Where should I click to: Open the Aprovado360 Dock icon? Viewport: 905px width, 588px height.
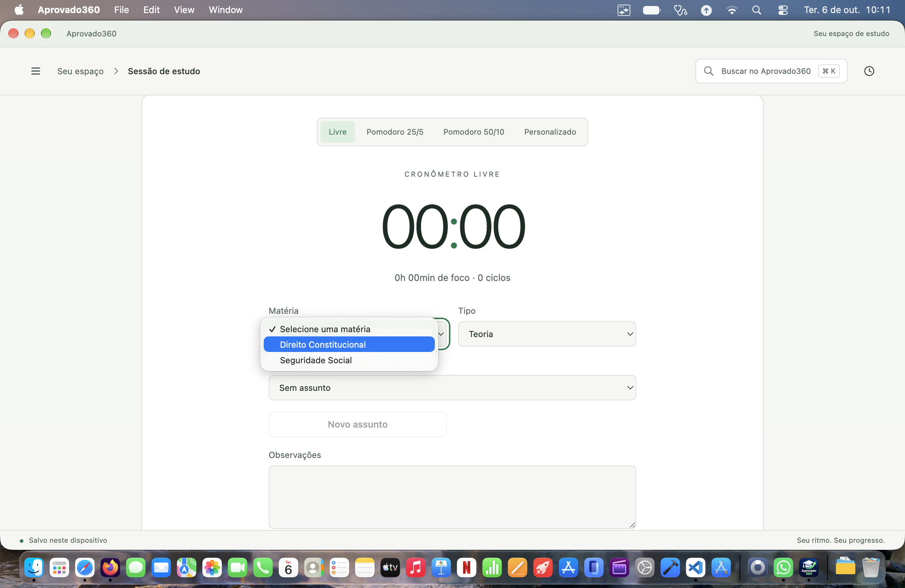[x=809, y=568]
